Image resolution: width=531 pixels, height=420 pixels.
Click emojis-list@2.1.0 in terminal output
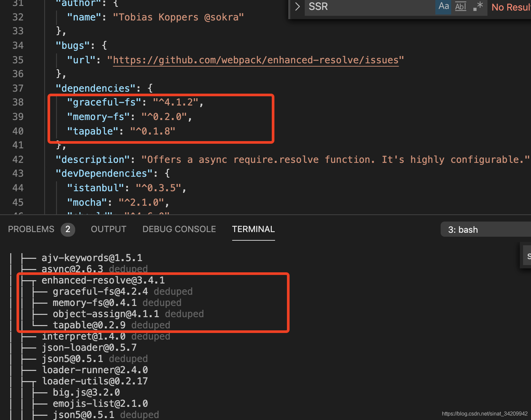tap(100, 404)
